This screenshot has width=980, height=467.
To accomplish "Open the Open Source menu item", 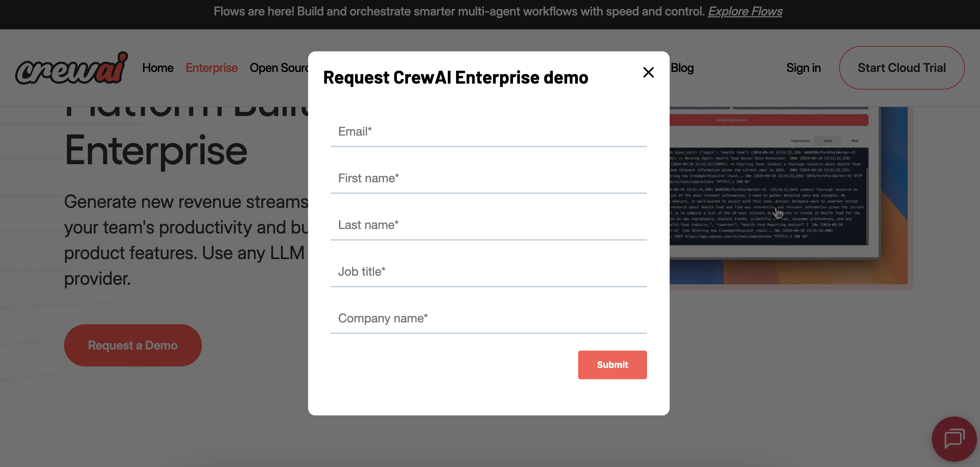I will (279, 68).
